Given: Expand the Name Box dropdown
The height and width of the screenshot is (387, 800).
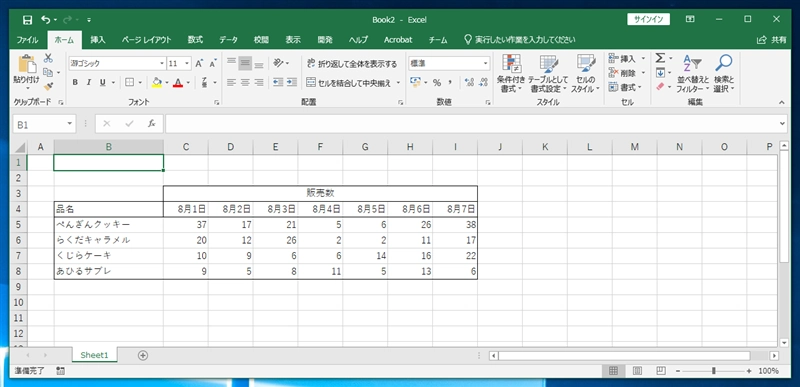Looking at the screenshot, I should click(x=70, y=123).
